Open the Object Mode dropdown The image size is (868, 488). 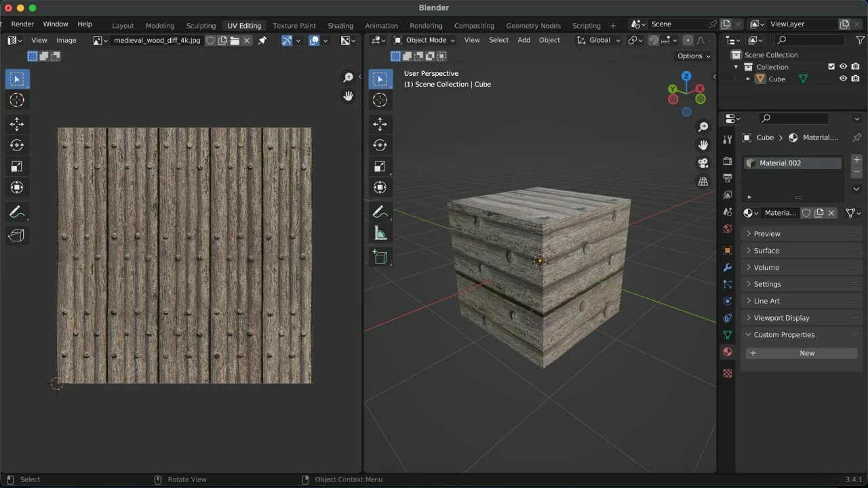(x=425, y=40)
